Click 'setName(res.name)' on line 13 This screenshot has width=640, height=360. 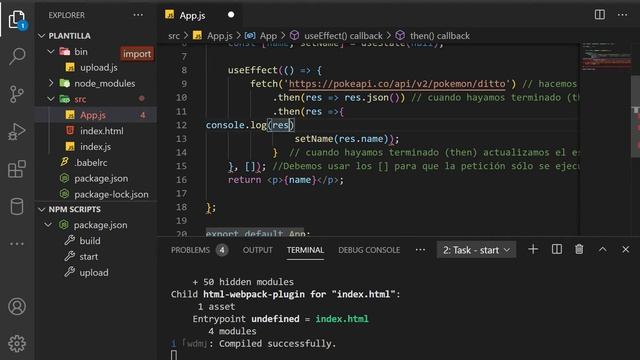pyautogui.click(x=341, y=139)
